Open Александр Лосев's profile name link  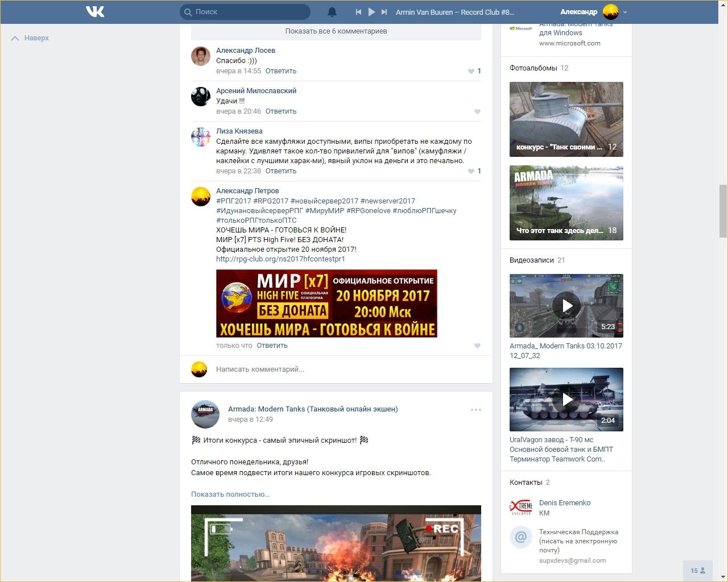pos(246,51)
